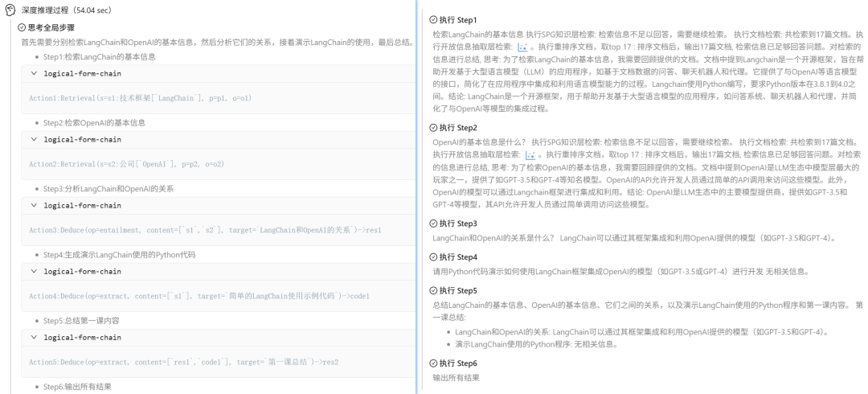Screen dimensions: 868x394
Task: Click the brain icon beside 深度推理过程
Action: point(10,10)
